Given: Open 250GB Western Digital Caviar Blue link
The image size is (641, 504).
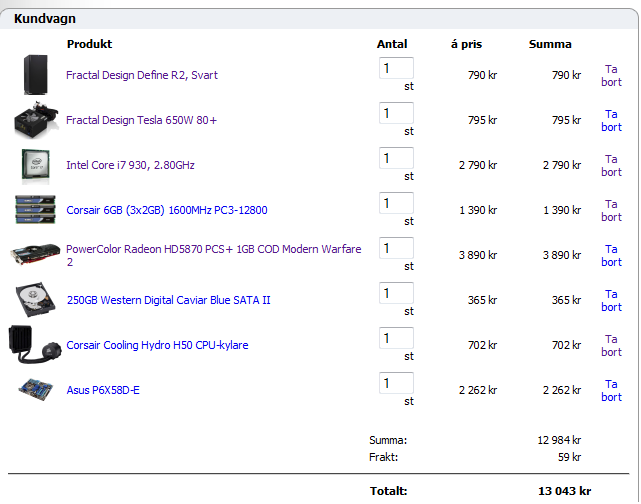Looking at the screenshot, I should (168, 300).
